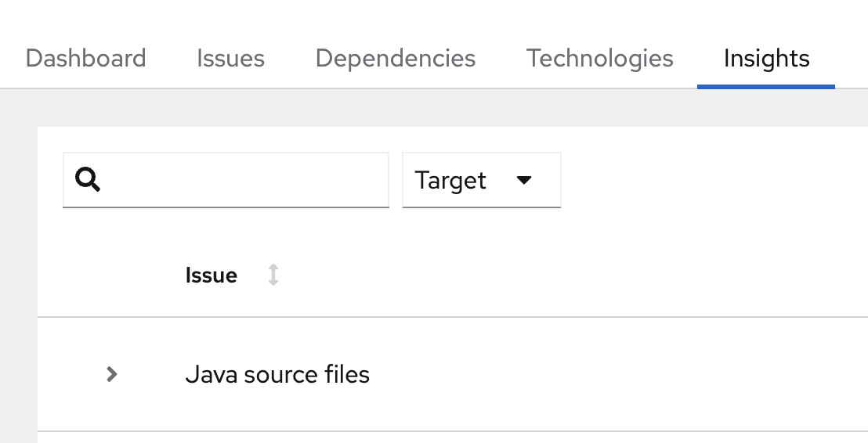Choose the Target filter type selector

(x=481, y=181)
